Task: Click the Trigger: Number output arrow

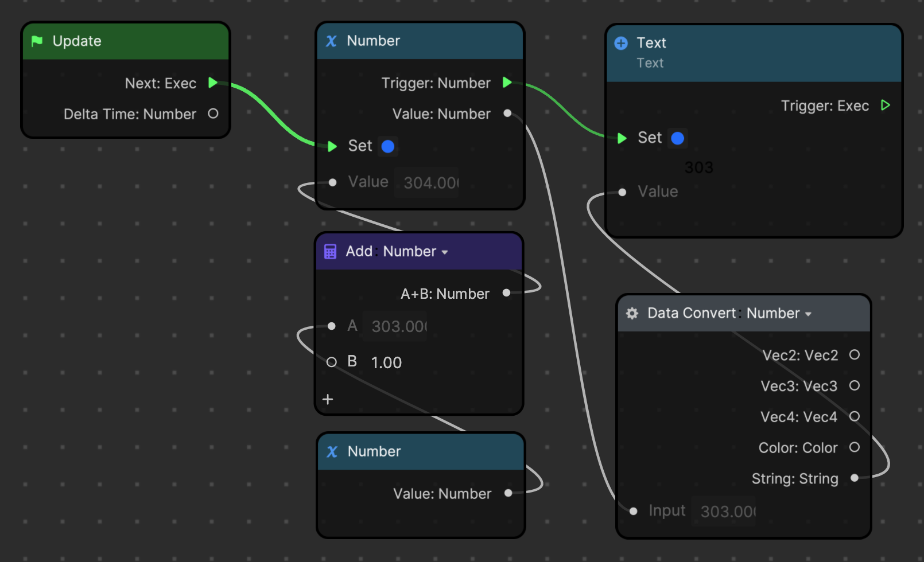Action: point(507,83)
